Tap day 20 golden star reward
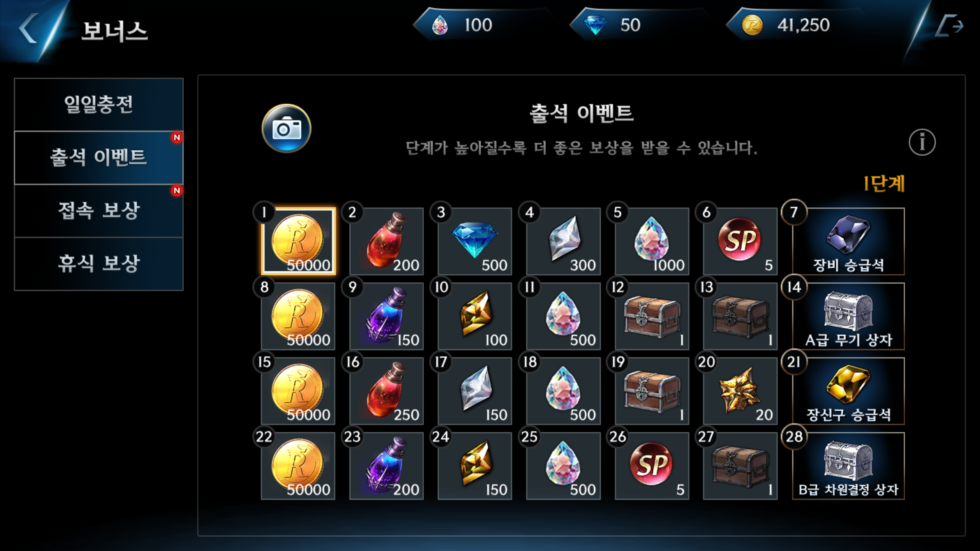The width and height of the screenshot is (980, 551). click(x=740, y=391)
